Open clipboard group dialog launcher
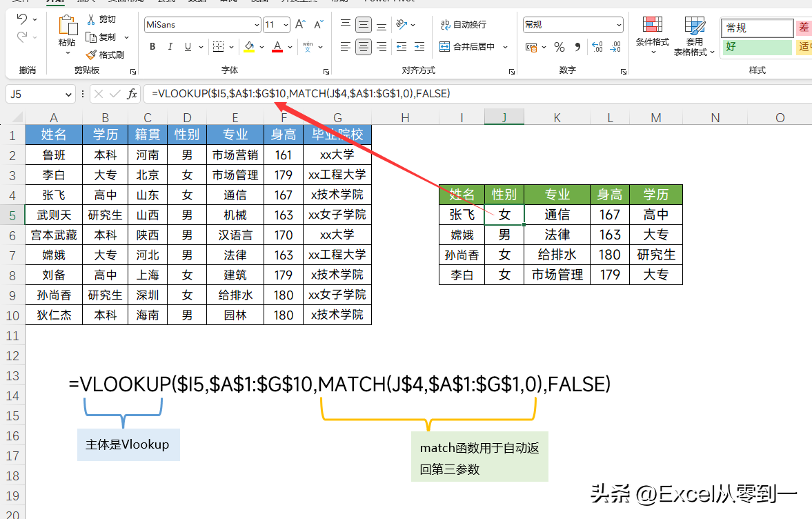This screenshot has height=519, width=812. (x=133, y=72)
